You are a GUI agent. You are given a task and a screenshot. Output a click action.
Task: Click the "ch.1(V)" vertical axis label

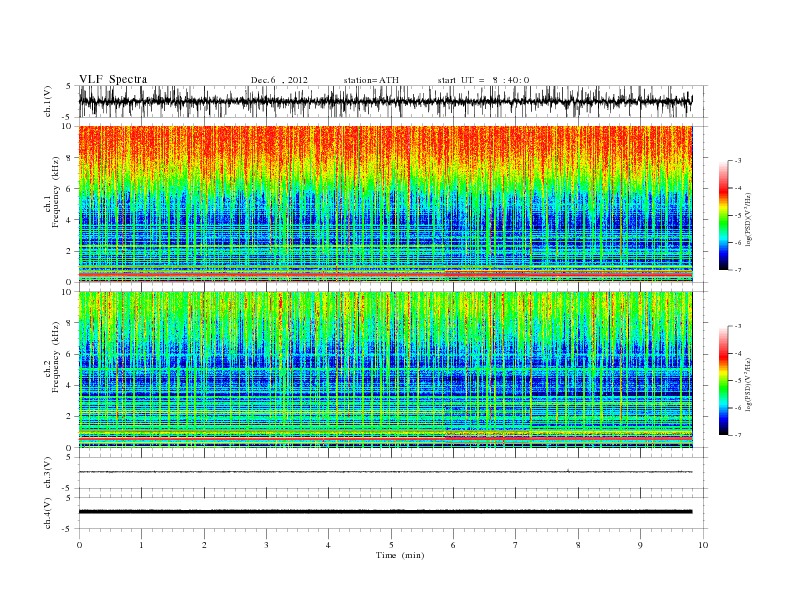coord(48,101)
